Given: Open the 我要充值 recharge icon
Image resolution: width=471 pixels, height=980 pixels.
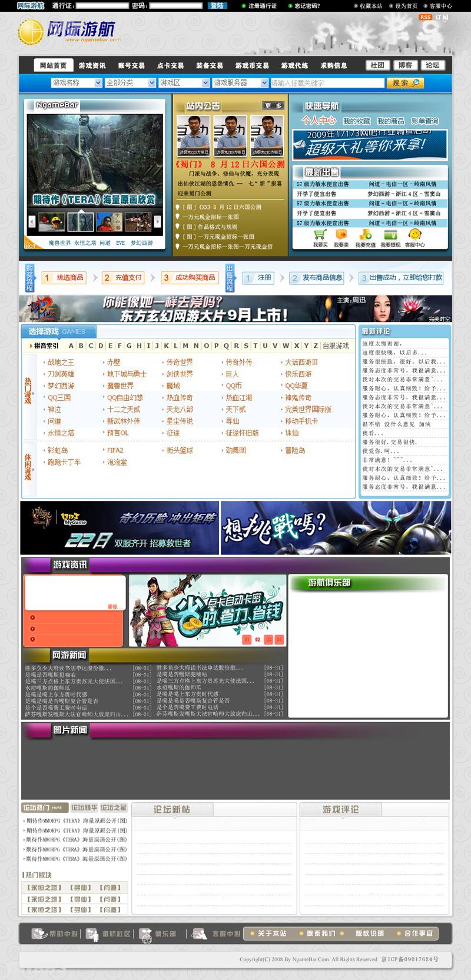Looking at the screenshot, I should tap(365, 235).
